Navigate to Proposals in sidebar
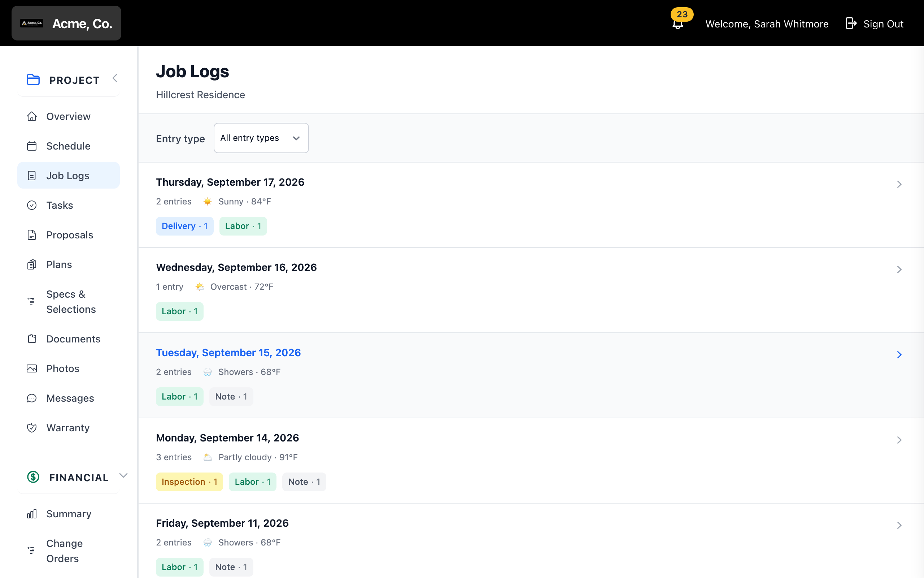 (69, 235)
